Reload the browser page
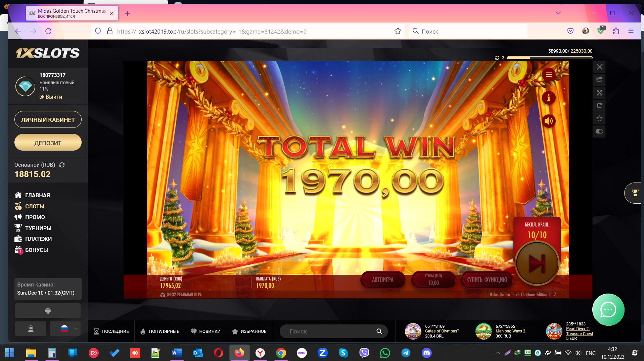Image resolution: width=644 pixels, height=361 pixels. coord(48,31)
